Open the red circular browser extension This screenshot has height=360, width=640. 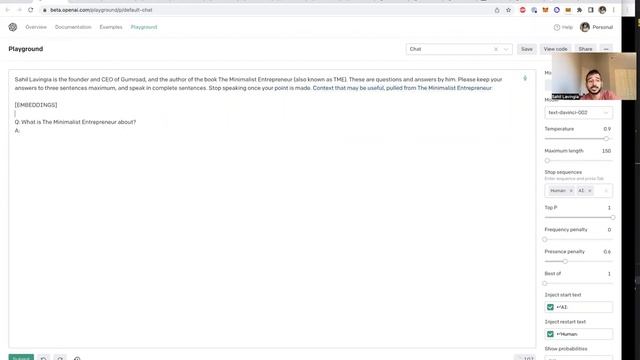(x=522, y=10)
